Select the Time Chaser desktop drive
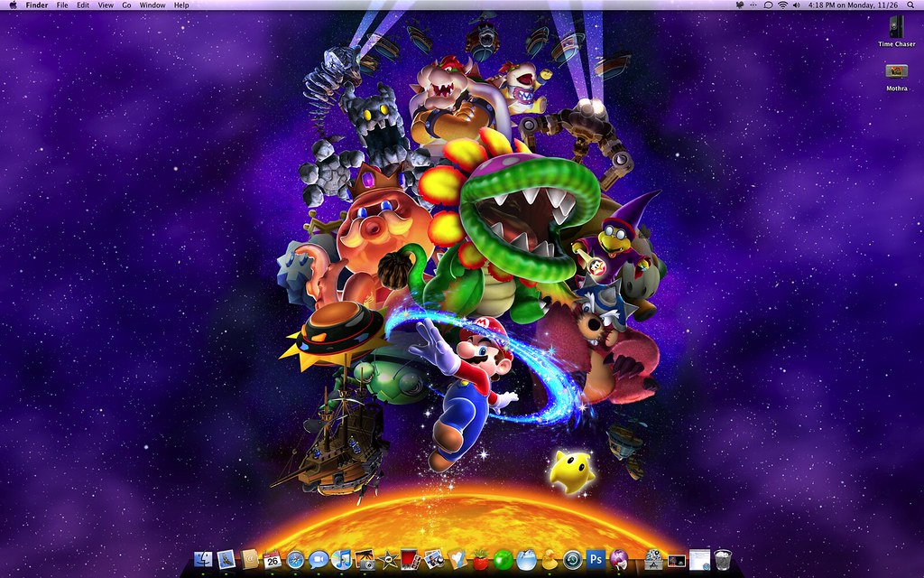Viewport: 924px width, 578px height. point(896,28)
